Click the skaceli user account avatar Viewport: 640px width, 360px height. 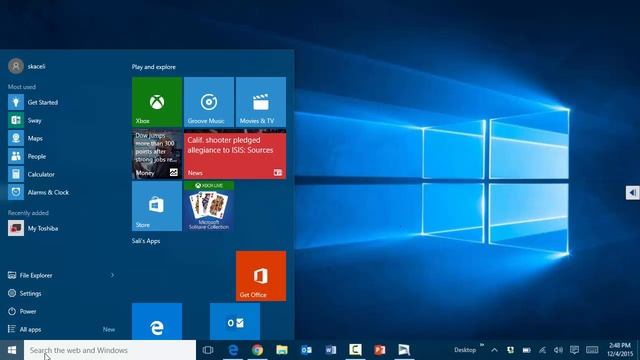click(x=16, y=66)
